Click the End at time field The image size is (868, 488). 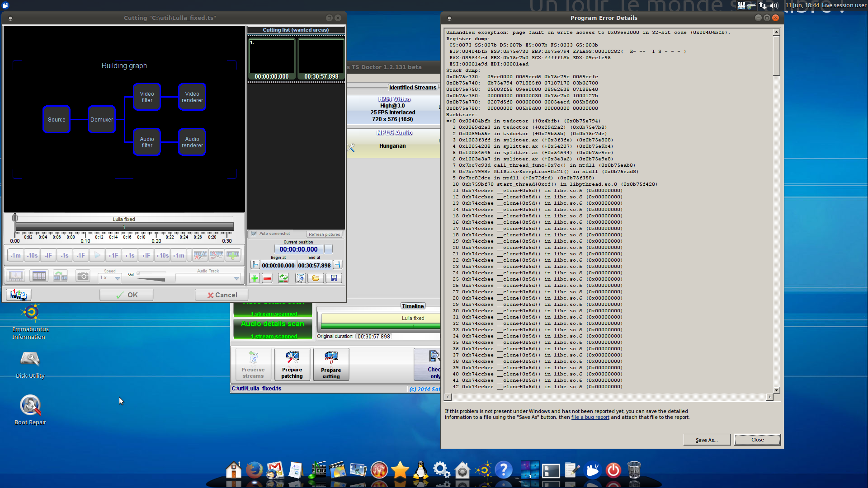point(314,266)
